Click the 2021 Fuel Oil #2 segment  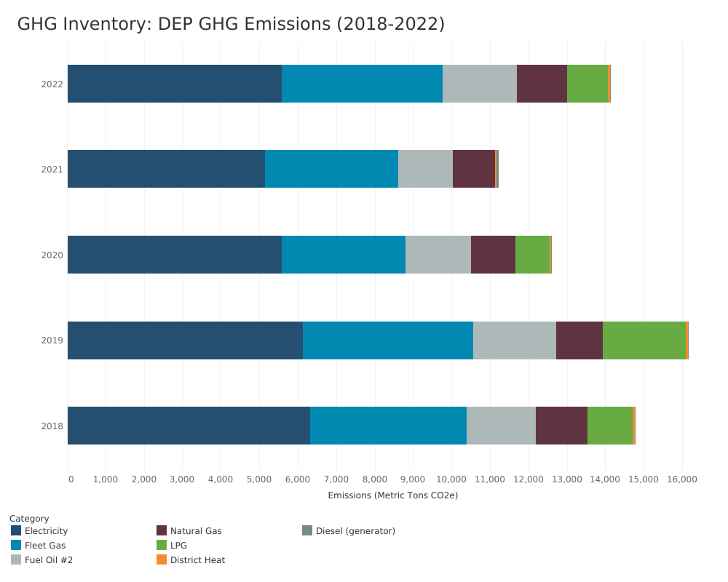click(425, 169)
